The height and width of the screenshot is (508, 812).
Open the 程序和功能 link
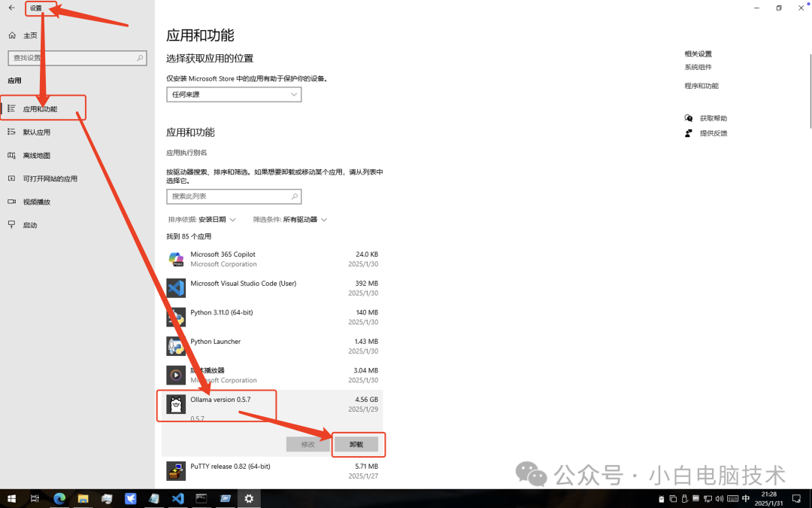[x=701, y=86]
